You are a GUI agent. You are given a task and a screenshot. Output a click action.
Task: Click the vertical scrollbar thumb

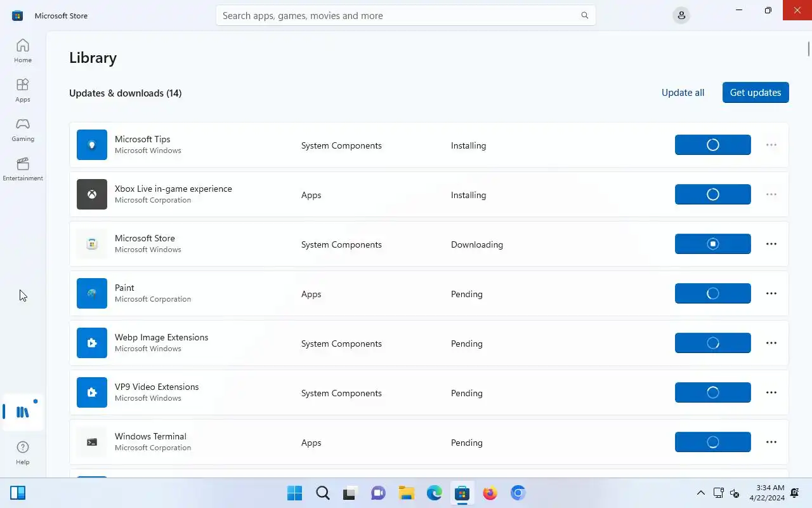[x=809, y=49]
